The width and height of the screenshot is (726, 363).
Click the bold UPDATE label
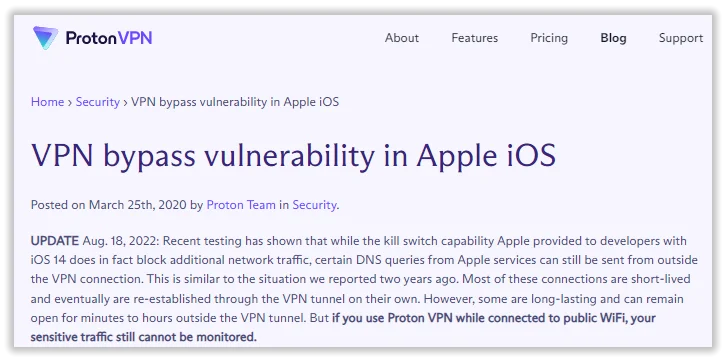pyautogui.click(x=55, y=241)
